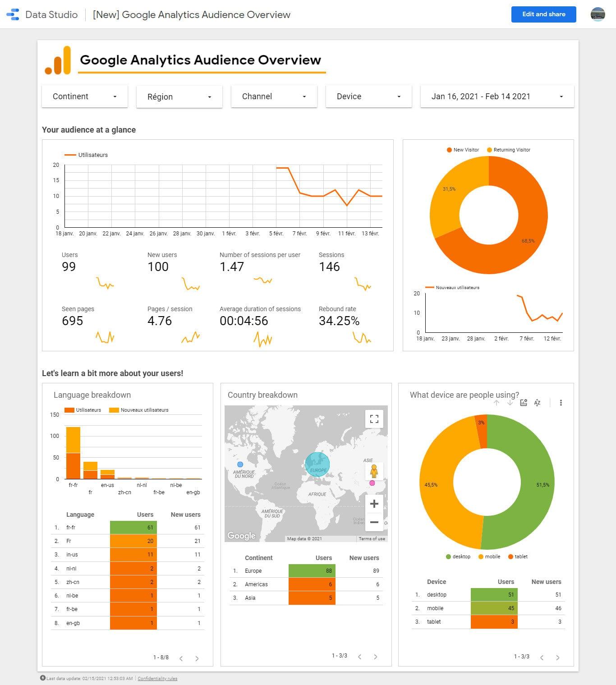
Task: Open the profile avatar menu
Action: (598, 14)
